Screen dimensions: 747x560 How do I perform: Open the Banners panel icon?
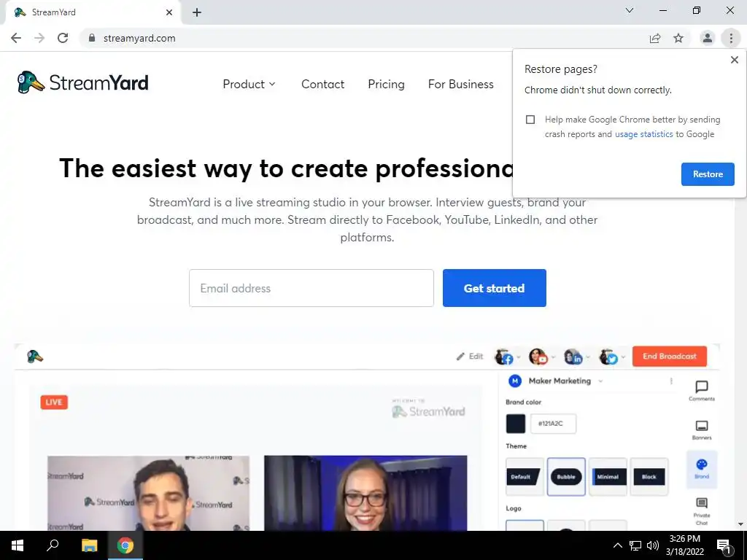pyautogui.click(x=702, y=429)
